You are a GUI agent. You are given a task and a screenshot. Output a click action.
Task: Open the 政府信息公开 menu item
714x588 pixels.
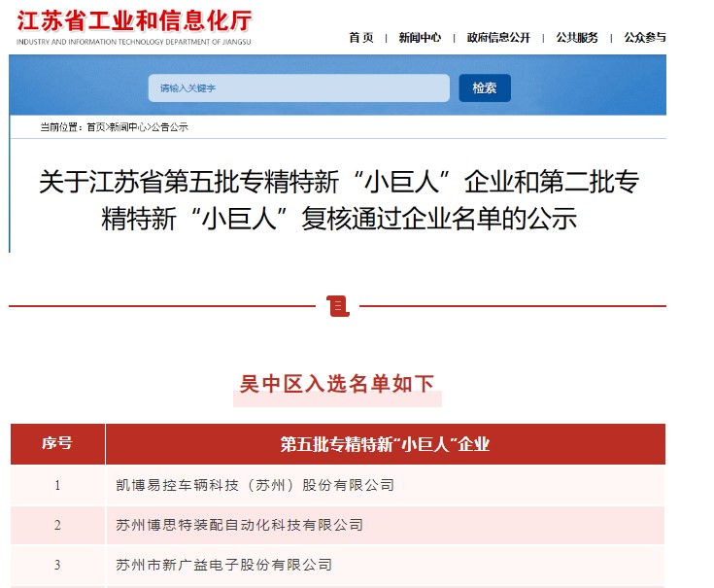point(498,37)
